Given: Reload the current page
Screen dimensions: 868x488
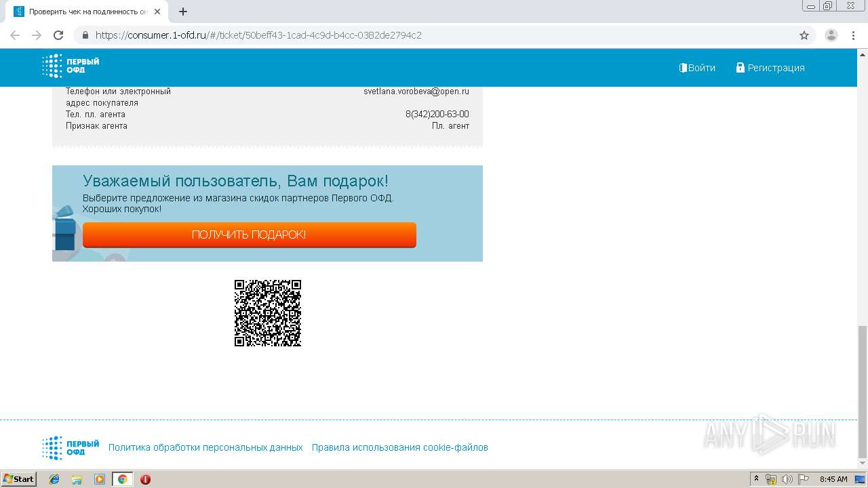Looking at the screenshot, I should (58, 35).
